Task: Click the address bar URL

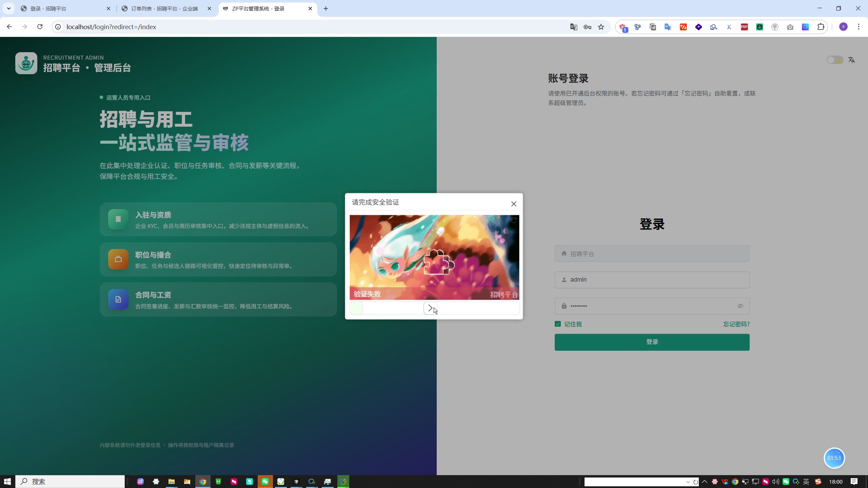Action: pos(111,27)
